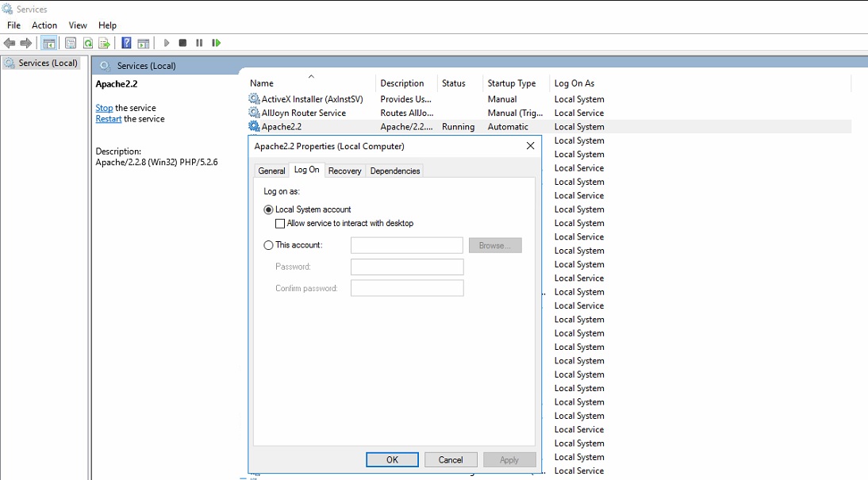Screen dimensions: 868x480
Task: Click Apache/2.2.... description cell in list
Action: pyautogui.click(x=406, y=127)
